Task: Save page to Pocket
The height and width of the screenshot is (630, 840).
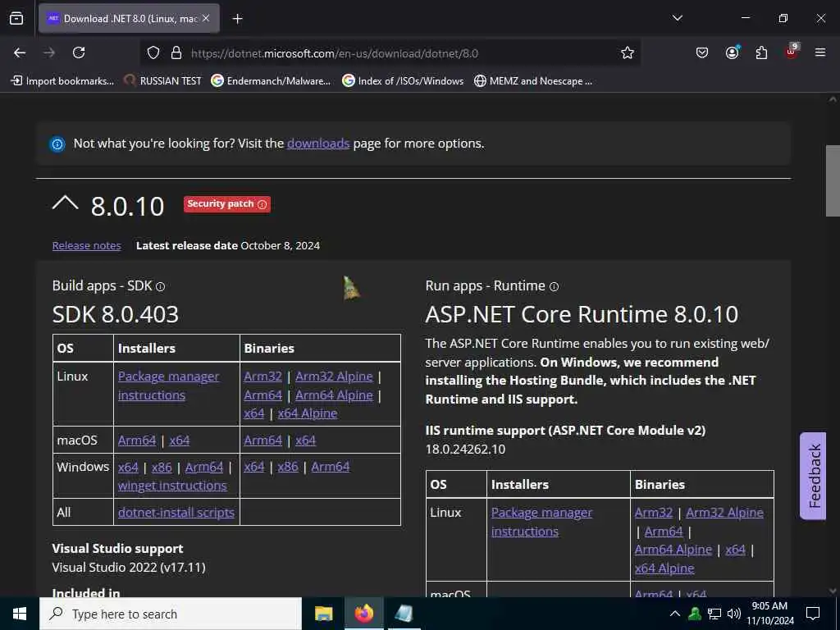Action: tap(702, 52)
